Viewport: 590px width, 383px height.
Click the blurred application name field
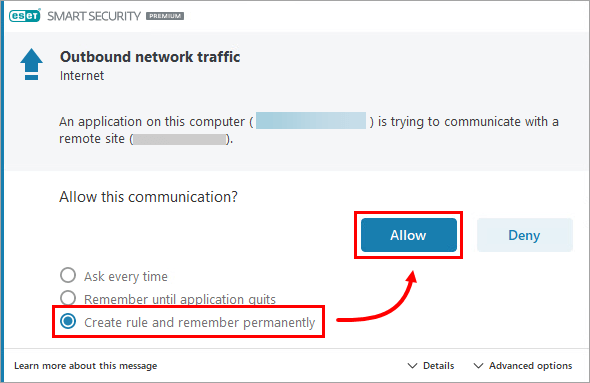(x=311, y=121)
